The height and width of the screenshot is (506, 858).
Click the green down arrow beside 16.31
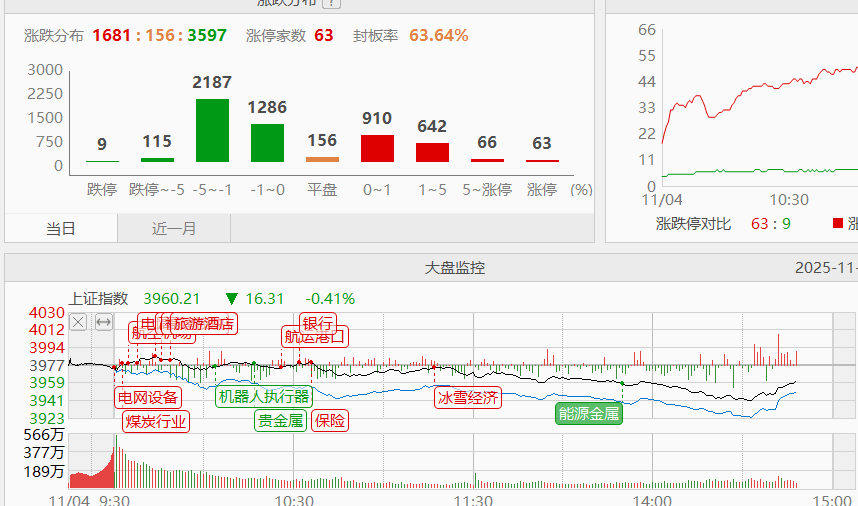(x=232, y=298)
